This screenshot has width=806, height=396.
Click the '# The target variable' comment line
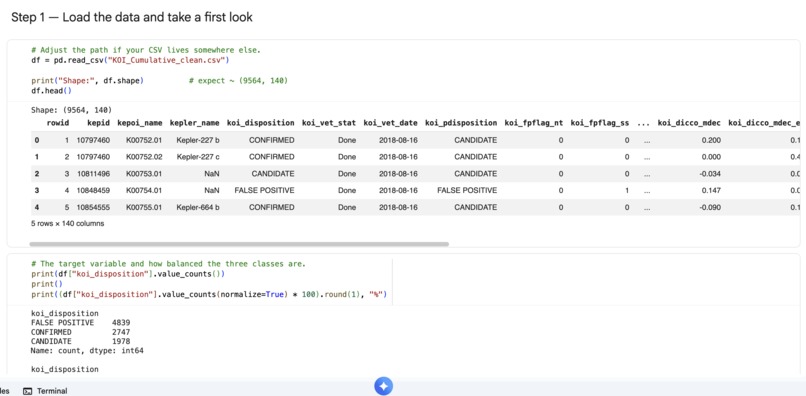pos(168,264)
